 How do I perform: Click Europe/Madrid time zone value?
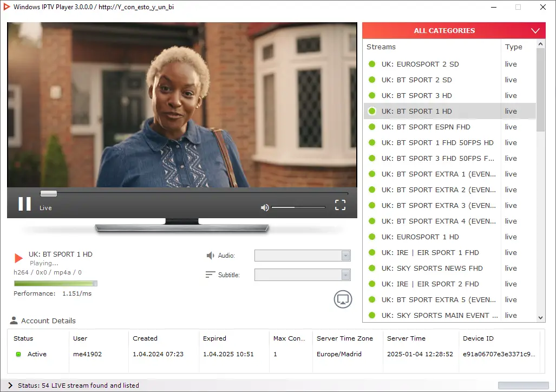(x=339, y=354)
